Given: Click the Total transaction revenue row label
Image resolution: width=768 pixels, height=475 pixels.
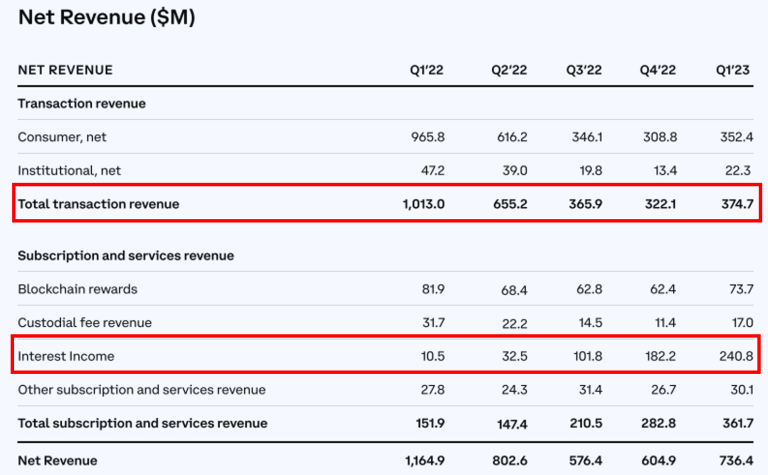Looking at the screenshot, I should (99, 204).
